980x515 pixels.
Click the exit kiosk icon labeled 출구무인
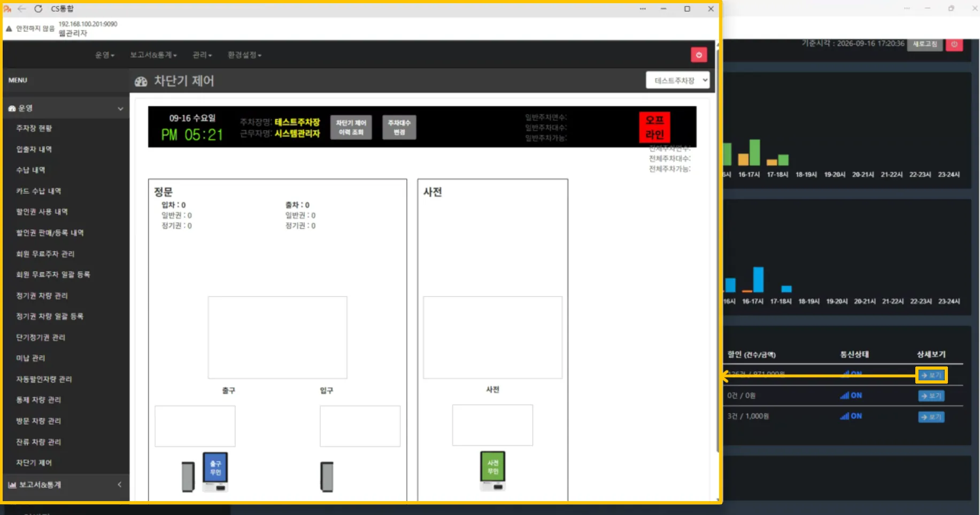(215, 472)
